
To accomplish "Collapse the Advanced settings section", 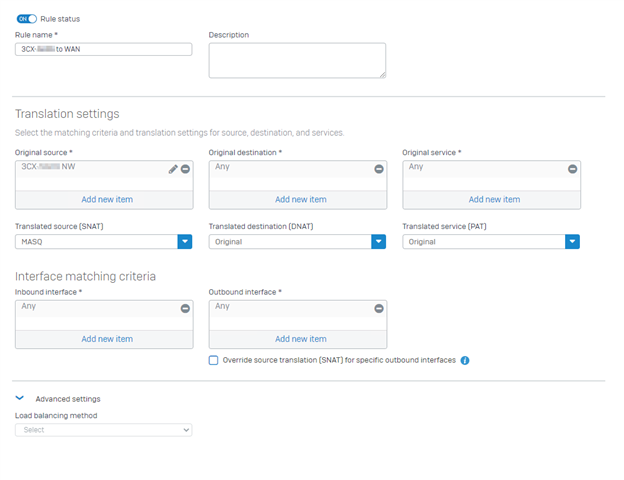I will (20, 398).
